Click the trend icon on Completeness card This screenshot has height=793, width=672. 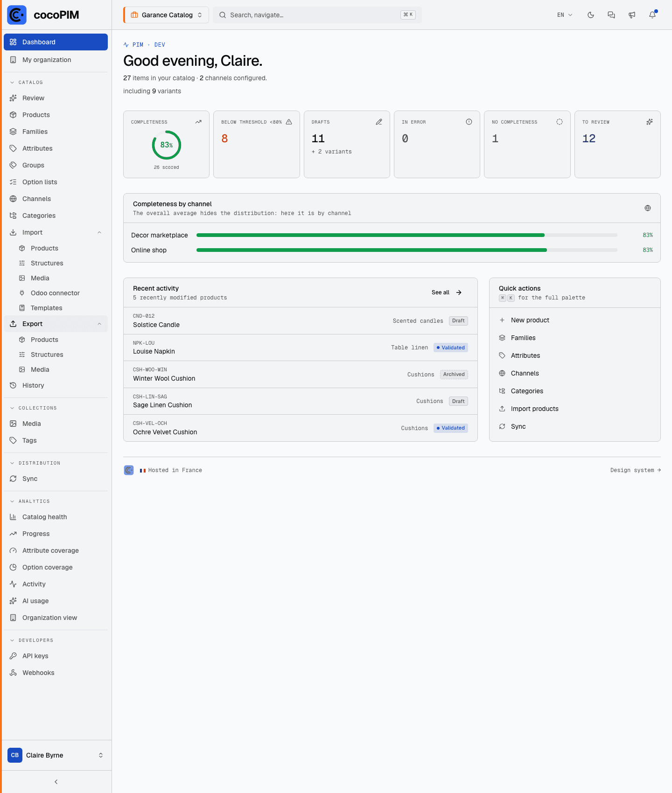tap(198, 122)
